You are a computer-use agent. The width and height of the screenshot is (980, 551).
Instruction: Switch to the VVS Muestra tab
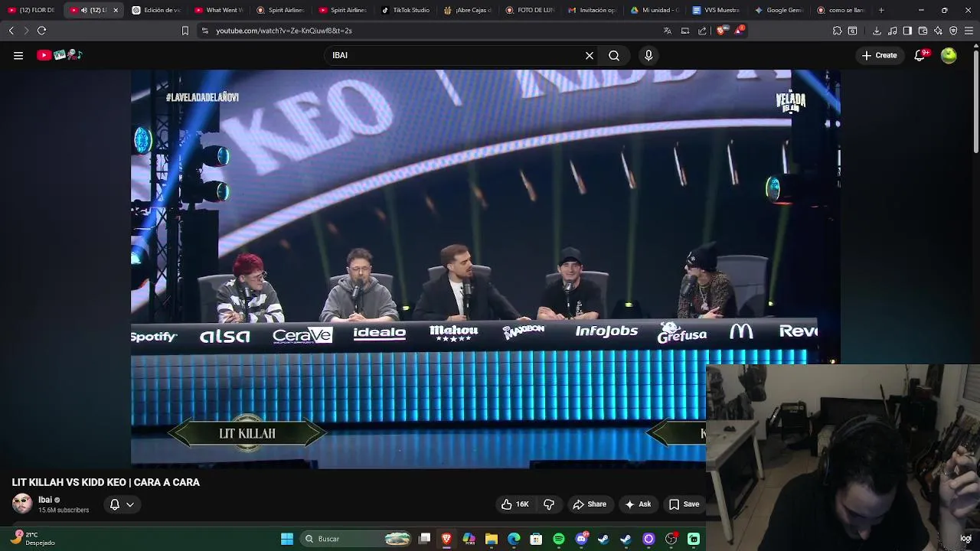tap(717, 10)
